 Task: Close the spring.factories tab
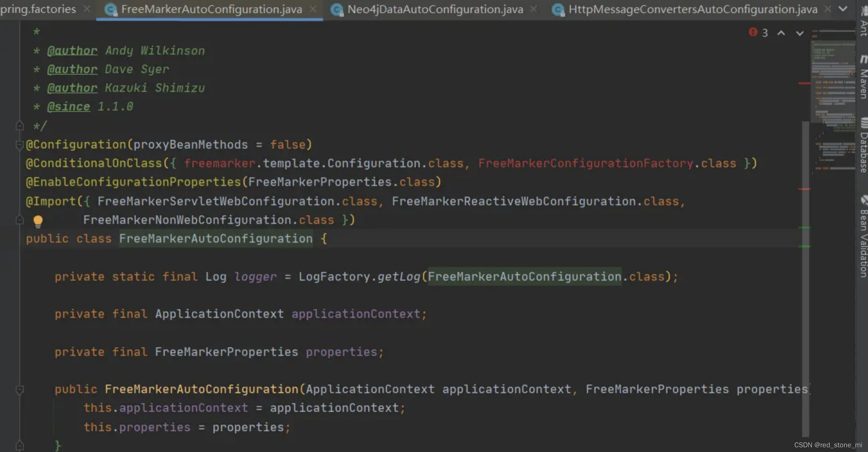[87, 9]
